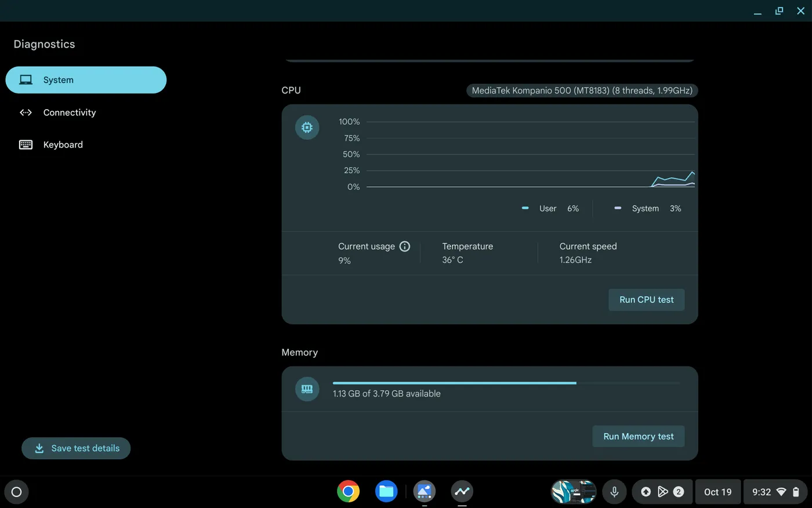The width and height of the screenshot is (812, 508).
Task: Open the recent screenshots holding space thumbnail
Action: point(573,492)
